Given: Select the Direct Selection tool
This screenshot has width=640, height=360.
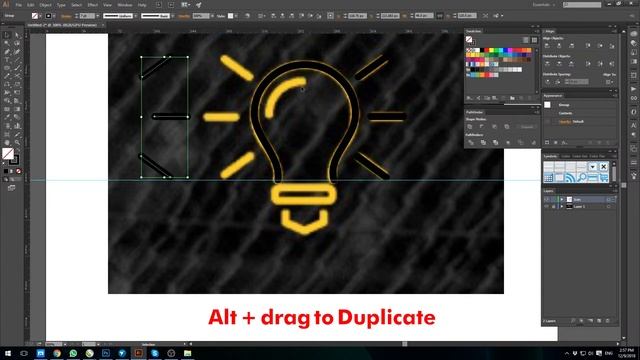Looking at the screenshot, I should pyautogui.click(x=17, y=35).
